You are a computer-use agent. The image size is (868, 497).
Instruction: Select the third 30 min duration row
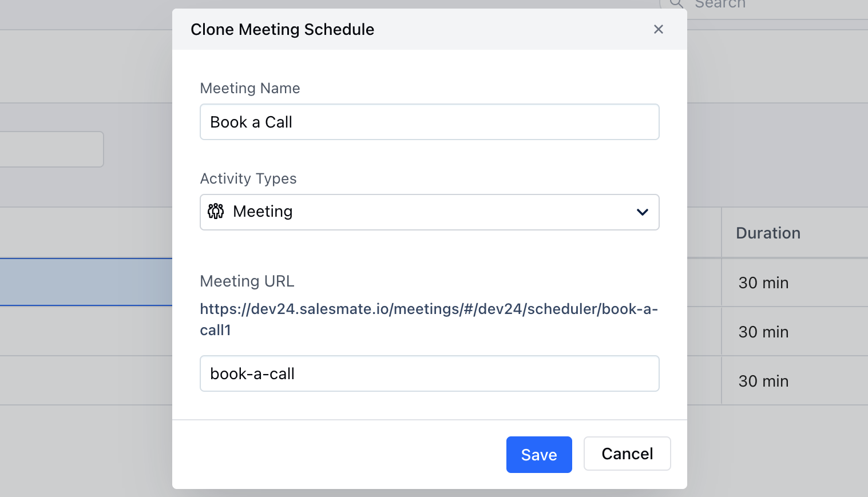[763, 381]
